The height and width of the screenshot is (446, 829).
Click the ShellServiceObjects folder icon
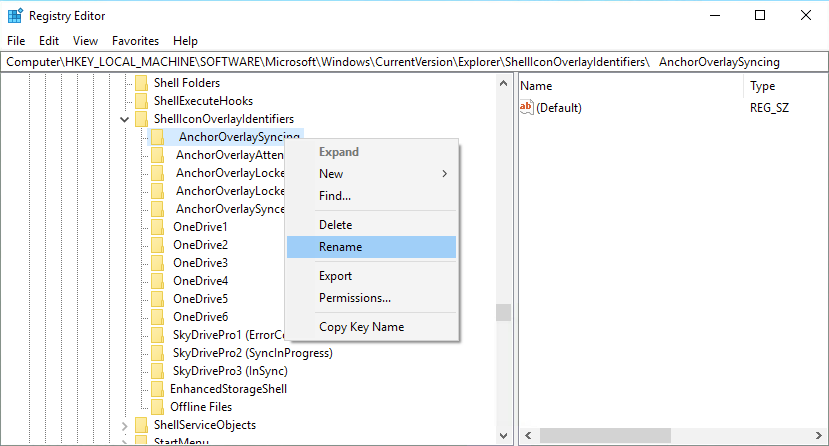141,424
